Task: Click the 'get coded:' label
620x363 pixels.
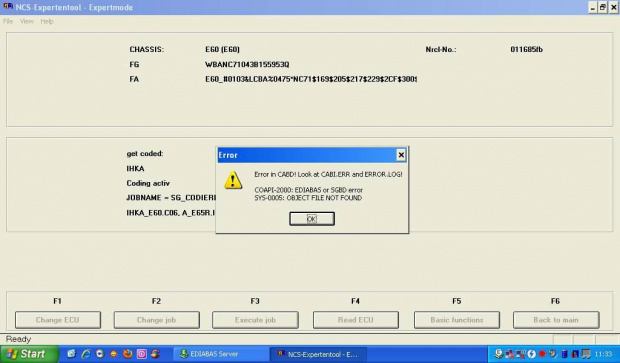Action: 145,153
